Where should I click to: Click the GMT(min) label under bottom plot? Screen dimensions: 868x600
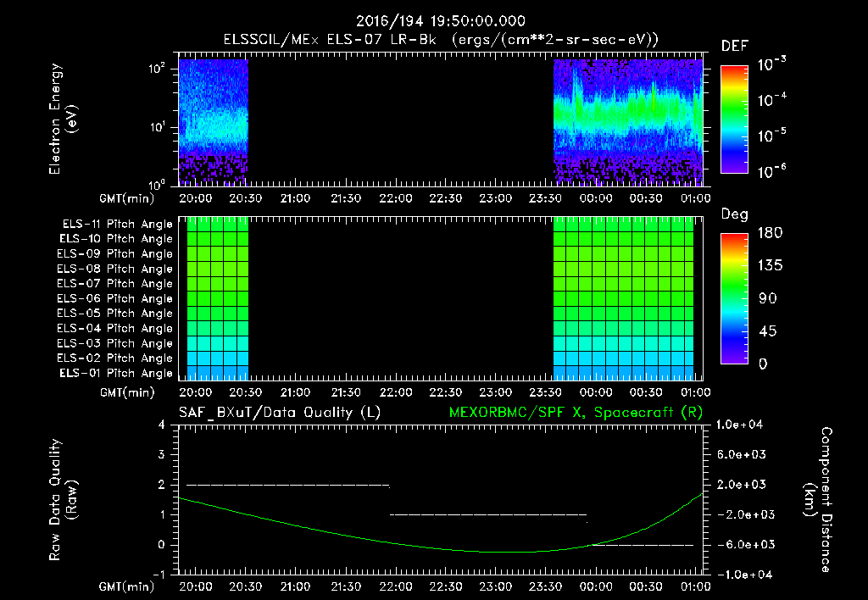[127, 587]
